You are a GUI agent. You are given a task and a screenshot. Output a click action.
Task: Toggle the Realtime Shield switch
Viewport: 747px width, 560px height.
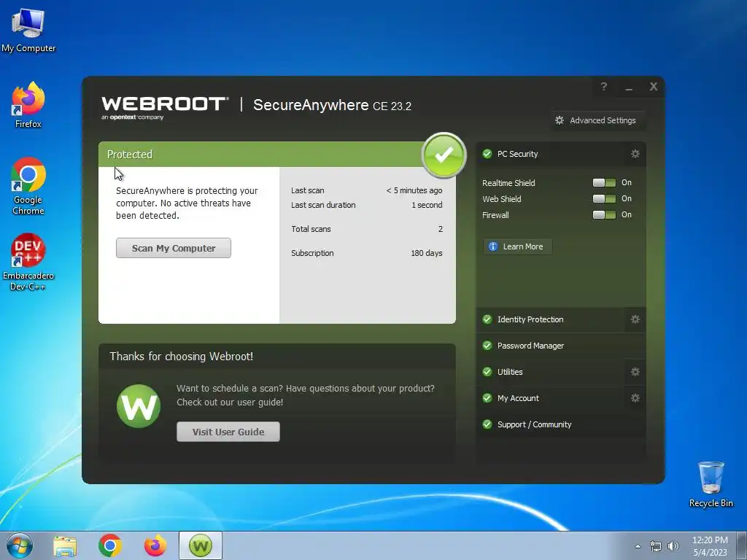tap(604, 182)
